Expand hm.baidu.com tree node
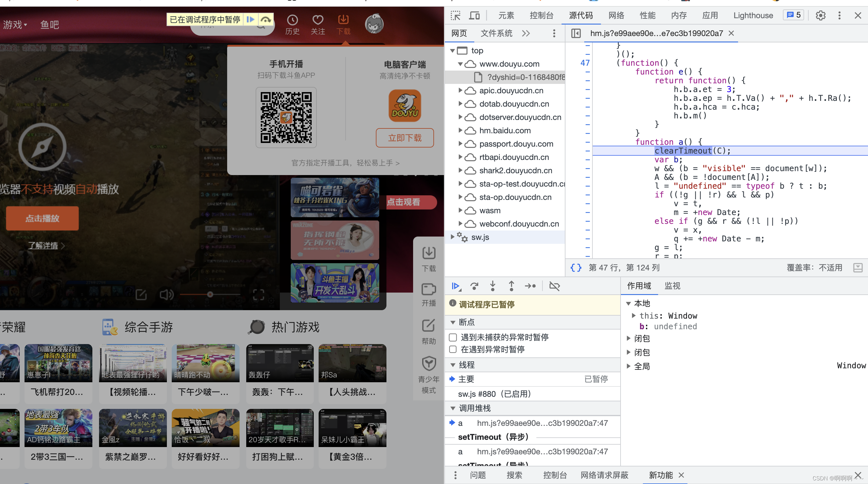This screenshot has height=484, width=868. click(x=460, y=131)
